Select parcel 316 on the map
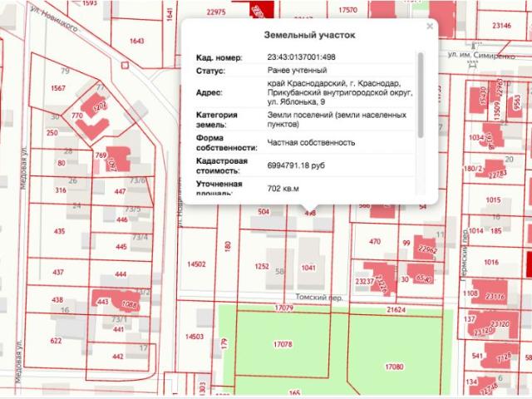The width and height of the screenshot is (532, 399). tap(61, 190)
